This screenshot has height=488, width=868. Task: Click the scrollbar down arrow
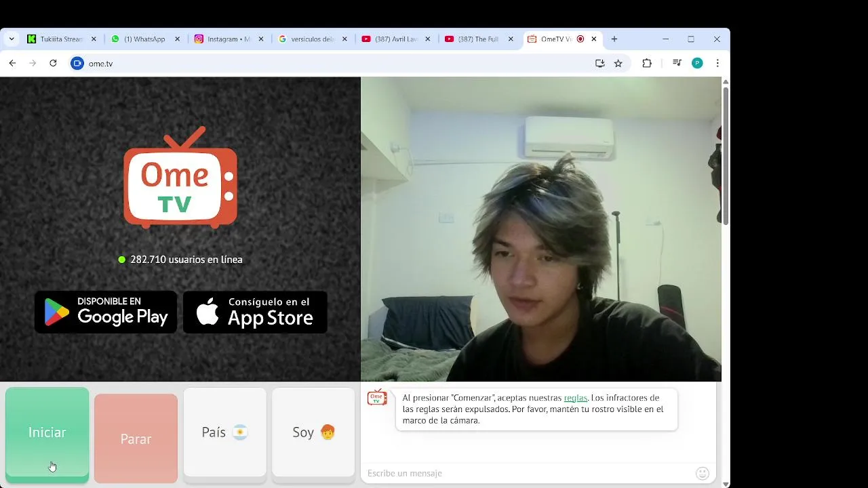(x=726, y=484)
